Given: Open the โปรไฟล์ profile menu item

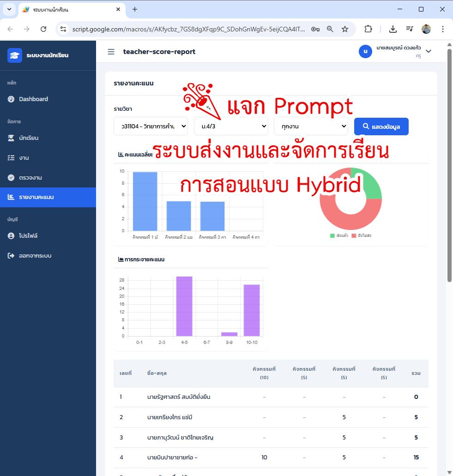Looking at the screenshot, I should point(48,235).
